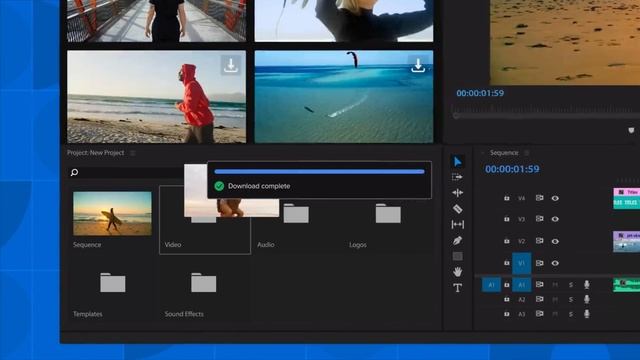The image size is (640, 360).
Task: Select the Slip tool
Action: [x=458, y=224]
